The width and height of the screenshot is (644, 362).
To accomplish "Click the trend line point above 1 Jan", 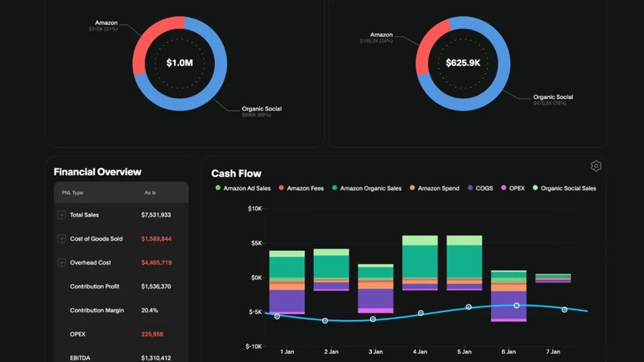I will click(x=277, y=316).
